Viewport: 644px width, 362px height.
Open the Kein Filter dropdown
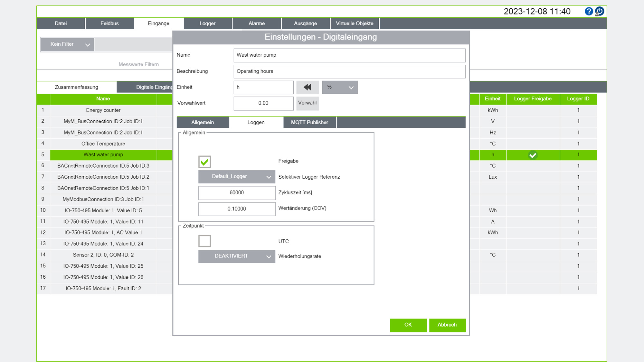[x=67, y=44]
